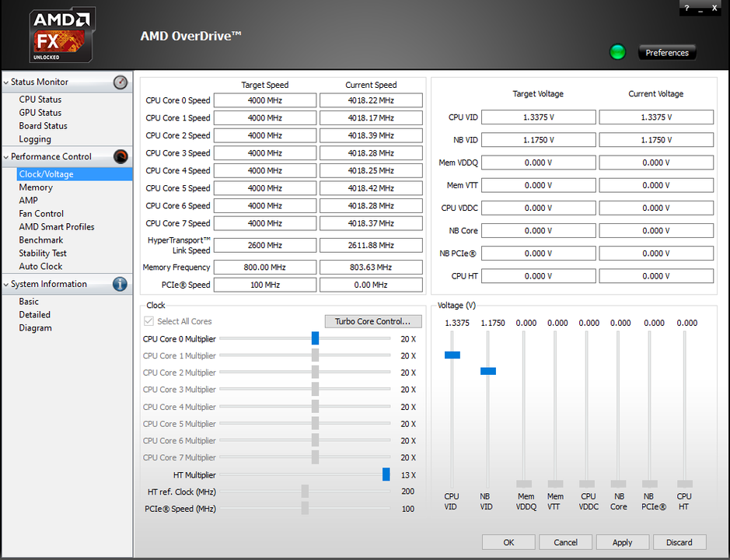The height and width of the screenshot is (560, 730).
Task: Click the Memory Frequency target field
Action: coord(265,267)
